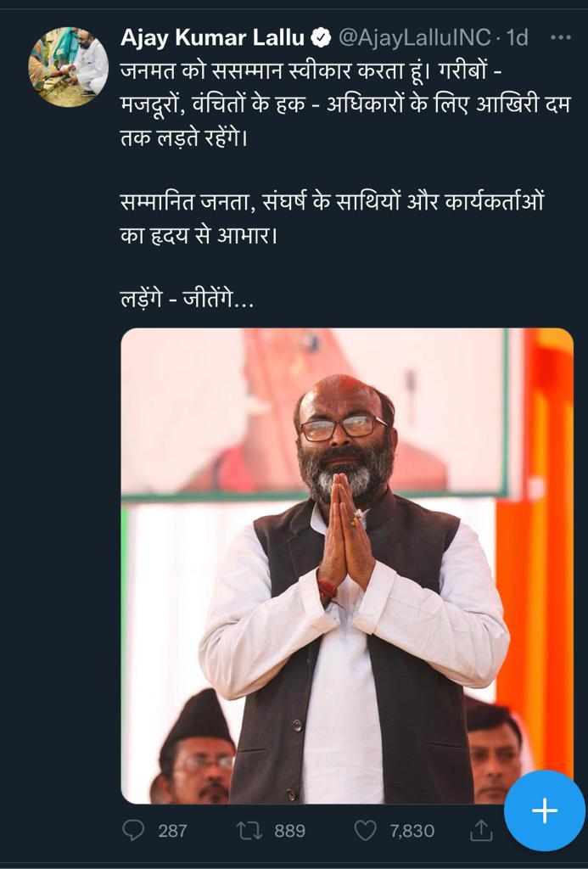Open Ajay Kumar Lallu's profile avatar
This screenshot has width=588, height=869.
click(x=69, y=67)
